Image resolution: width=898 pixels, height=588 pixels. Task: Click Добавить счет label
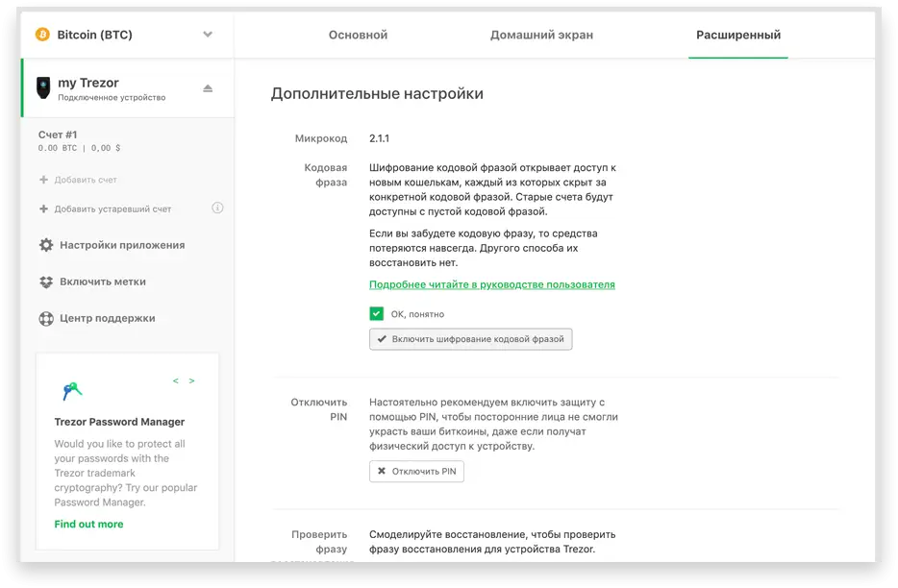pyautogui.click(x=86, y=180)
